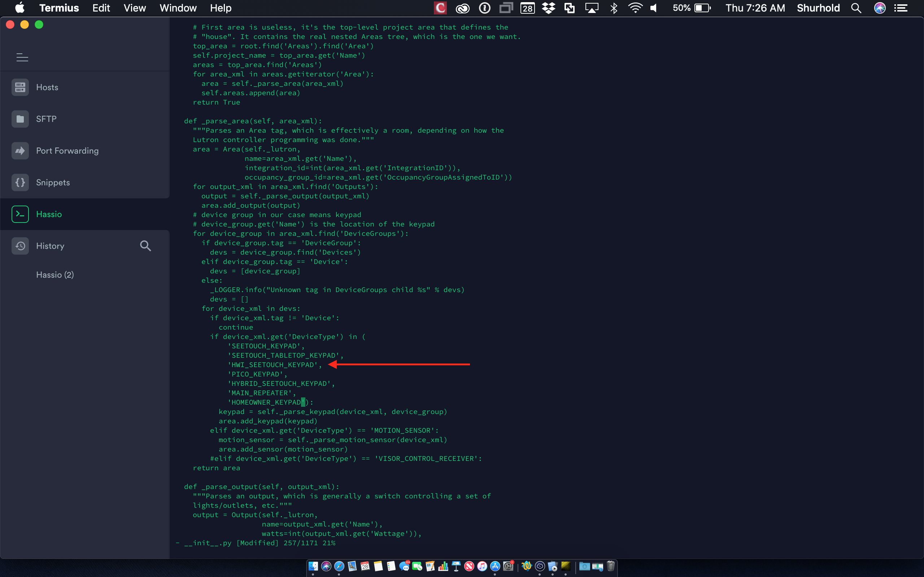Click the Termius app menu

tap(59, 8)
